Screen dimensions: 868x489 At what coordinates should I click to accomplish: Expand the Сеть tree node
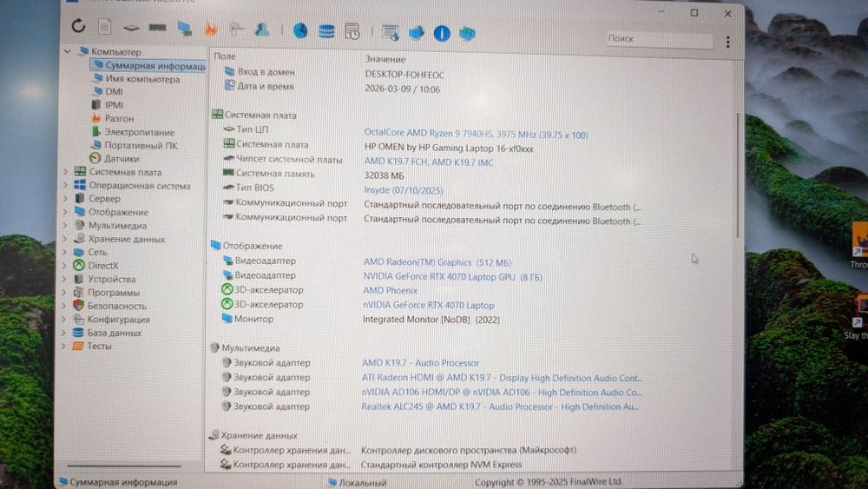(x=65, y=252)
